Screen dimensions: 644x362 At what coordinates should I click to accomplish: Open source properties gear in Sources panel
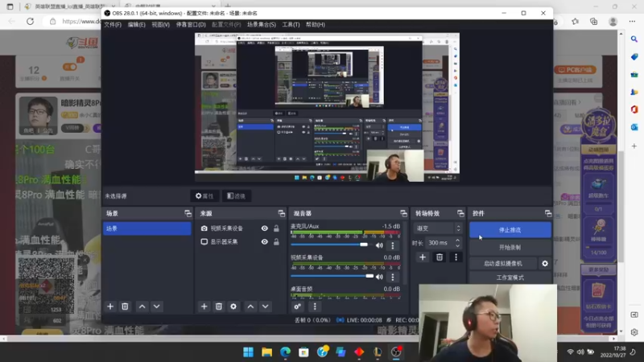(233, 306)
